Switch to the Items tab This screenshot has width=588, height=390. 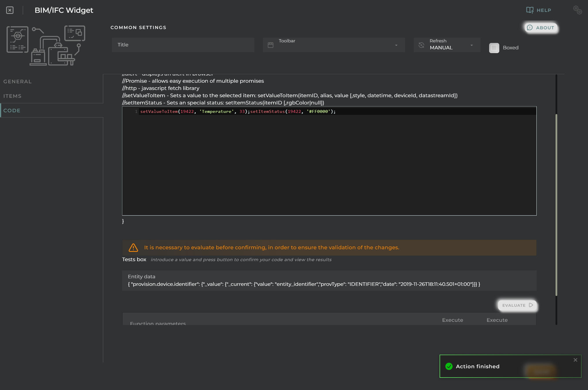52,96
